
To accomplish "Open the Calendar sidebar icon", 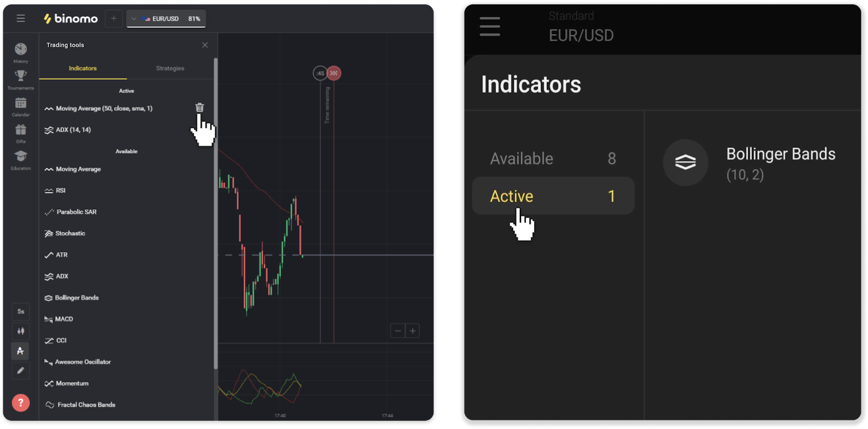I will (x=21, y=104).
